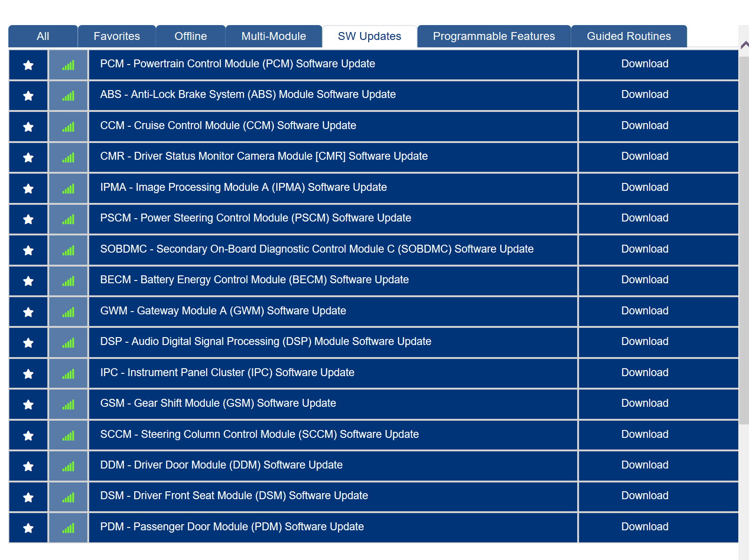The height and width of the screenshot is (560, 749).
Task: Click the favorite star on PCM row
Action: tap(28, 65)
